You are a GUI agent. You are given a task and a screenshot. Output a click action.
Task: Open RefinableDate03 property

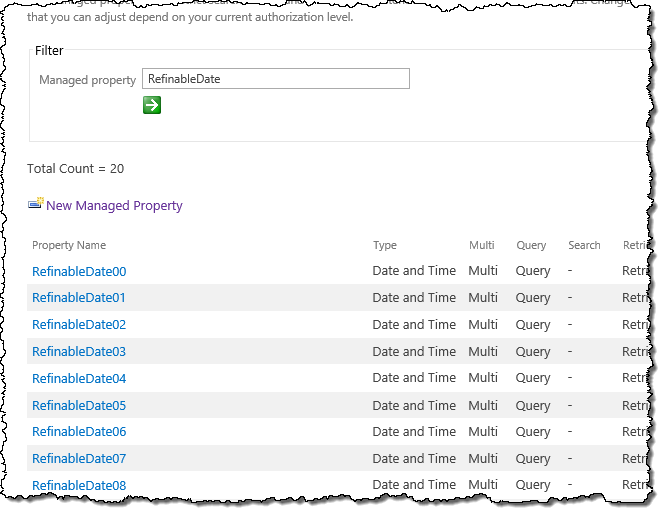click(79, 352)
